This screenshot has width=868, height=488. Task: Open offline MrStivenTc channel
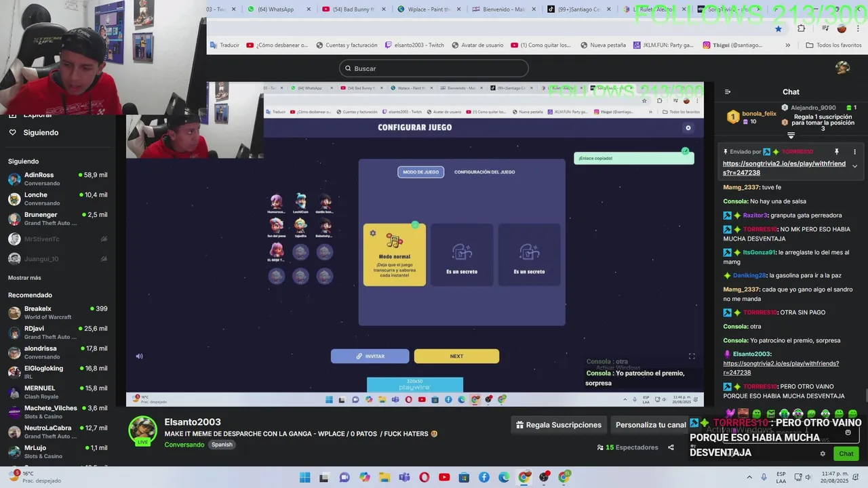point(58,239)
